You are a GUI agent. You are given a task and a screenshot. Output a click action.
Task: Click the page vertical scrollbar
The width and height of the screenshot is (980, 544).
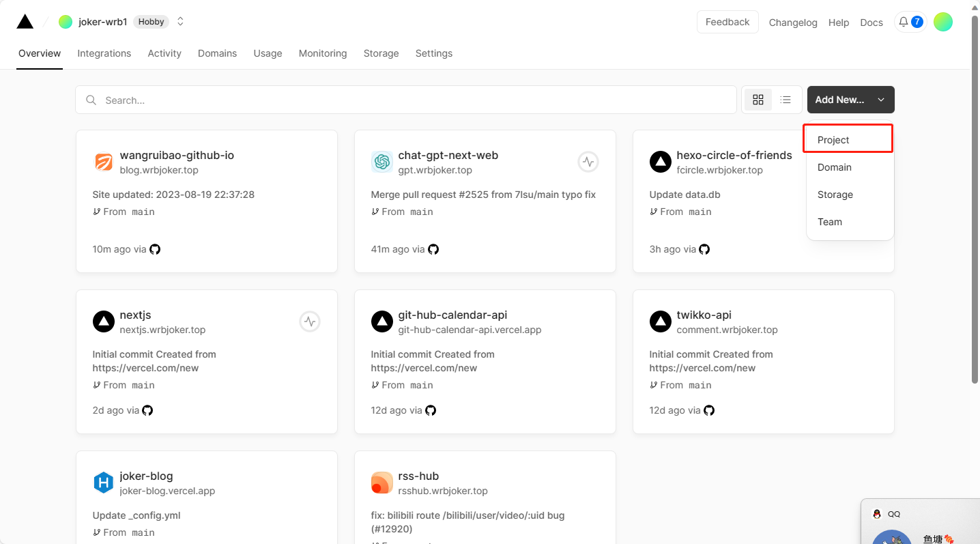[975, 205]
